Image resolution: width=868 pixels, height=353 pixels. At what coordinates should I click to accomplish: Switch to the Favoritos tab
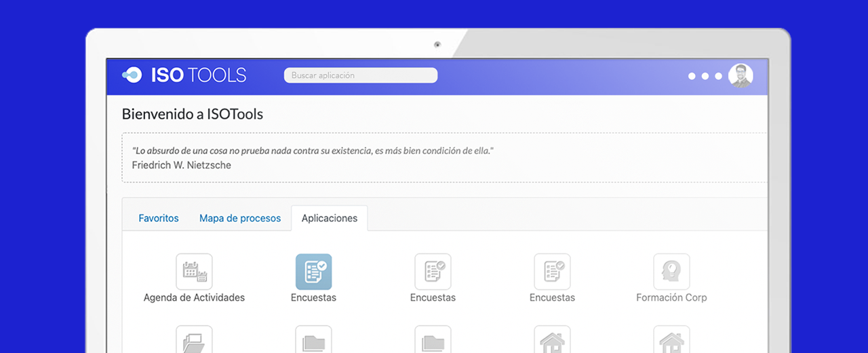(x=159, y=219)
